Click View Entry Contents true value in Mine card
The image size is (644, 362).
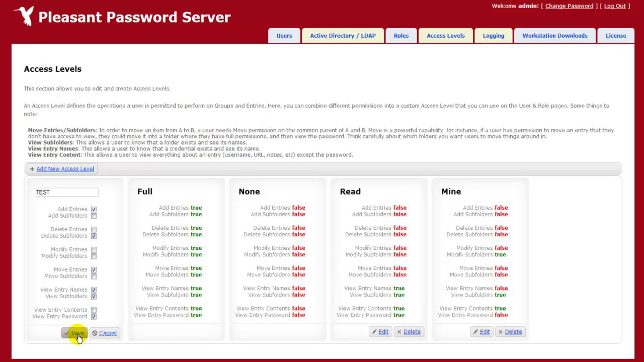click(500, 308)
